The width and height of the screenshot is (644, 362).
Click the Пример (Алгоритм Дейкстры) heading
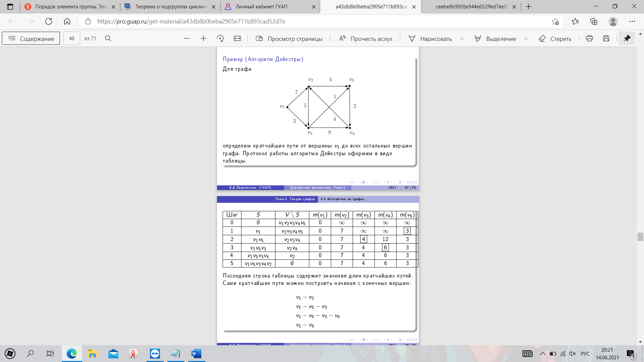[x=263, y=59]
